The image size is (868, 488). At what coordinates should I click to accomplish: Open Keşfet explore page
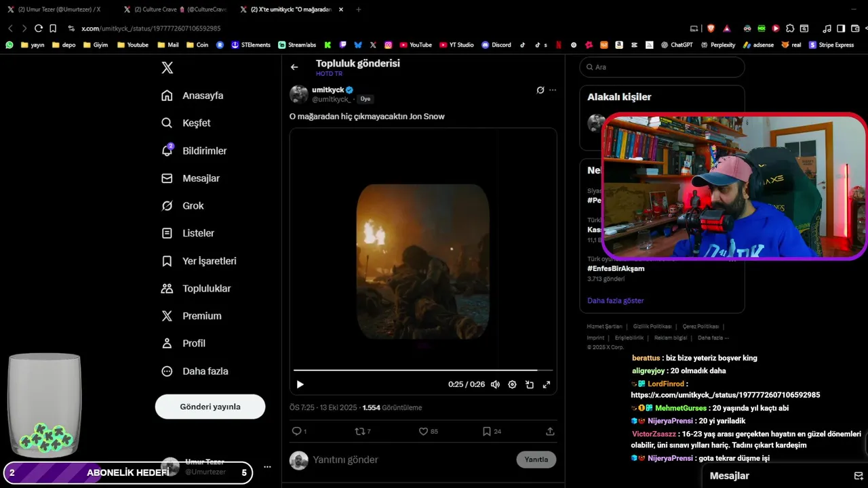[186, 123]
